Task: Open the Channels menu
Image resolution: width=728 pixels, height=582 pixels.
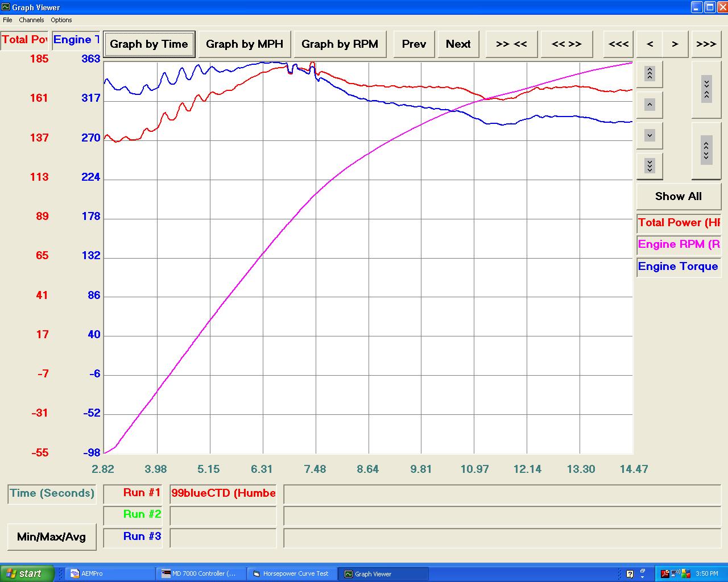Action: coord(31,20)
